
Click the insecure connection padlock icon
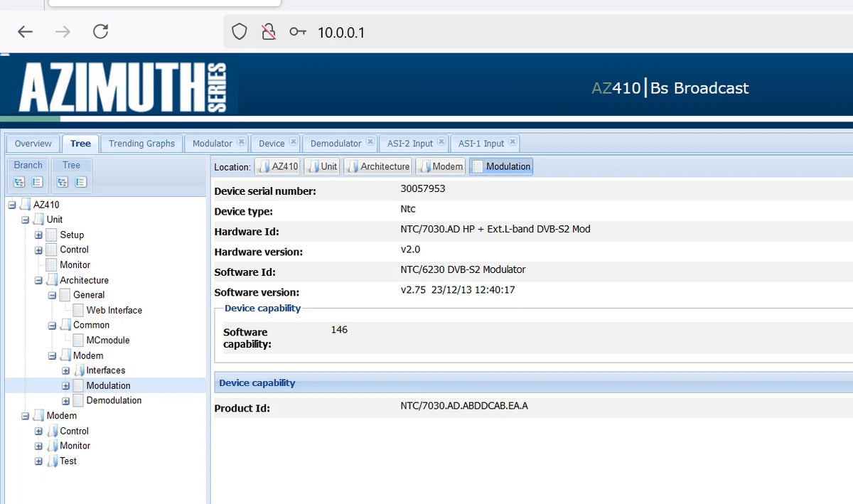268,32
